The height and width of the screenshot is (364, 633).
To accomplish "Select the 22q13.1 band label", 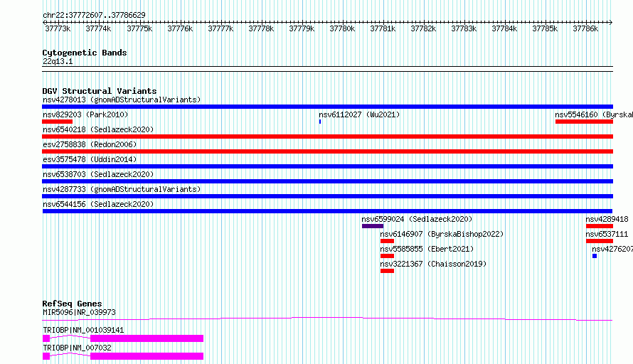I will click(x=58, y=62).
